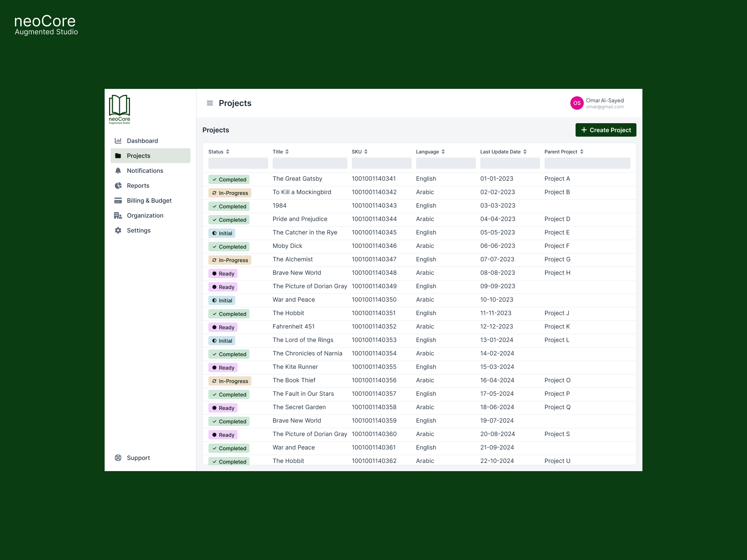Click the hamburger menu icon
Image resolution: width=747 pixels, height=560 pixels.
coord(210,103)
